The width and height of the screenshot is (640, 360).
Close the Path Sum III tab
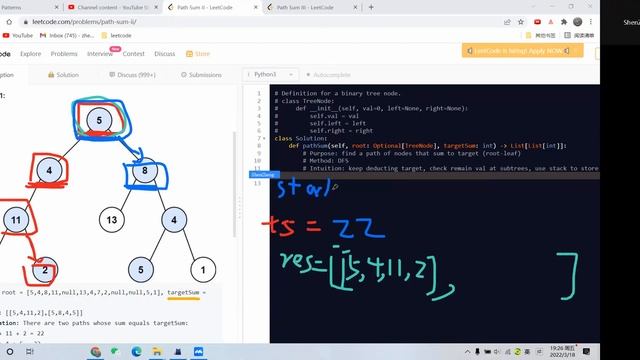click(355, 7)
